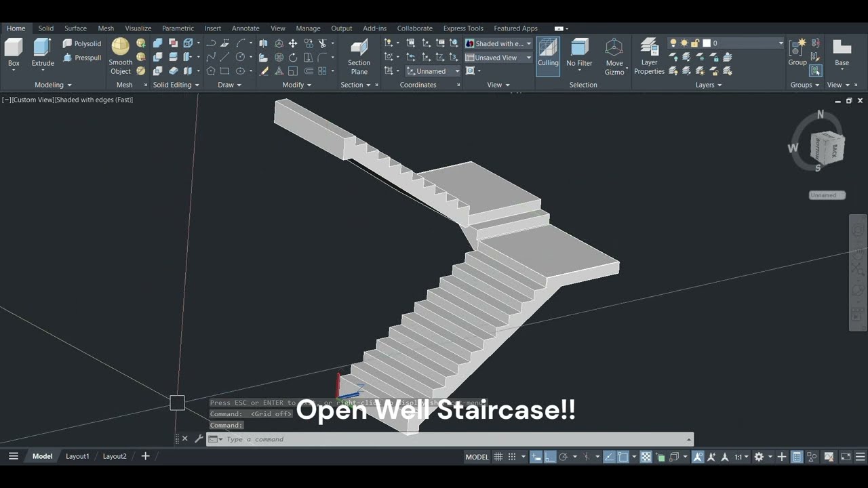Click the Custom View viewport label
Screen dimensions: 868x488
(x=33, y=100)
